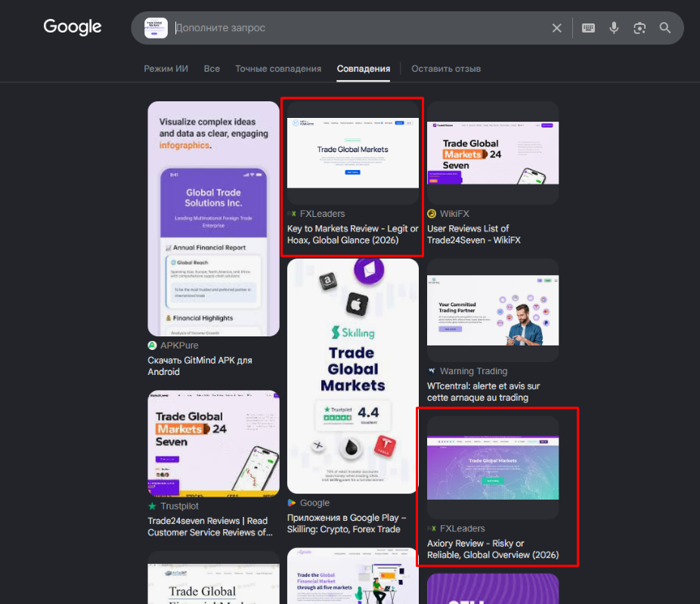The width and height of the screenshot is (700, 604).
Task: Click the Trustpilot green star favicon
Action: pyautogui.click(x=152, y=506)
